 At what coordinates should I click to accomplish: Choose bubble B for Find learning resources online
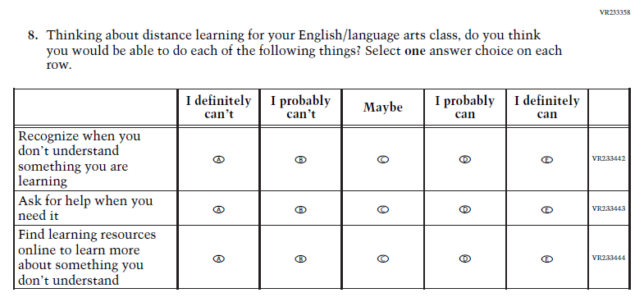pos(300,259)
